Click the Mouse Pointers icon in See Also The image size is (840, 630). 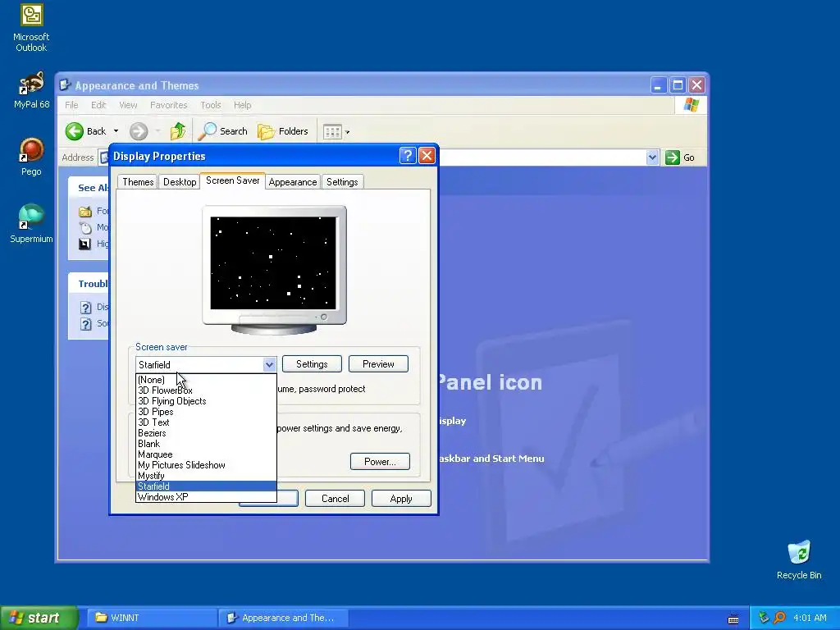(x=85, y=228)
